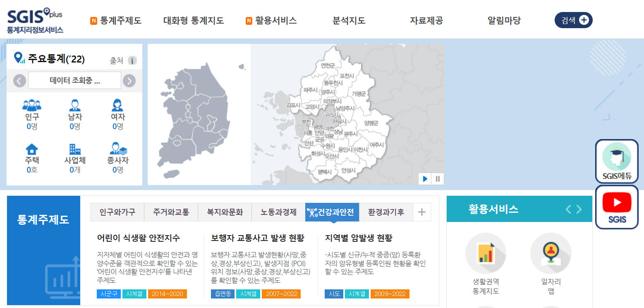Viewport: 644px width, 308px height.
Task: Open the SGIS YouTube channel icon
Action: (617, 207)
